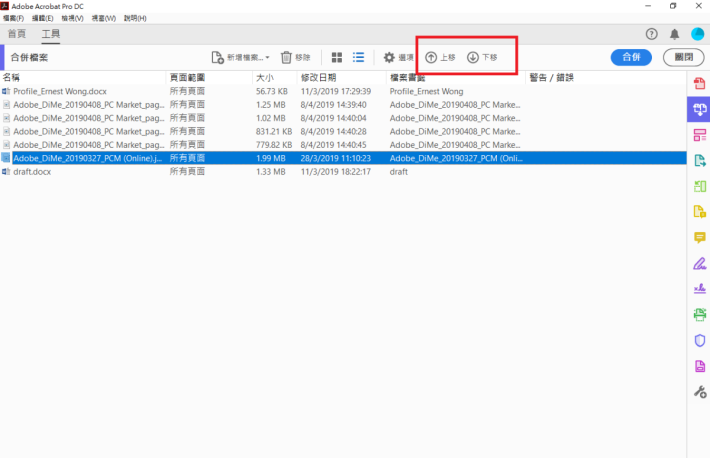Open the Export PDF sidebar tool
710x458 pixels.
[x=700, y=160]
